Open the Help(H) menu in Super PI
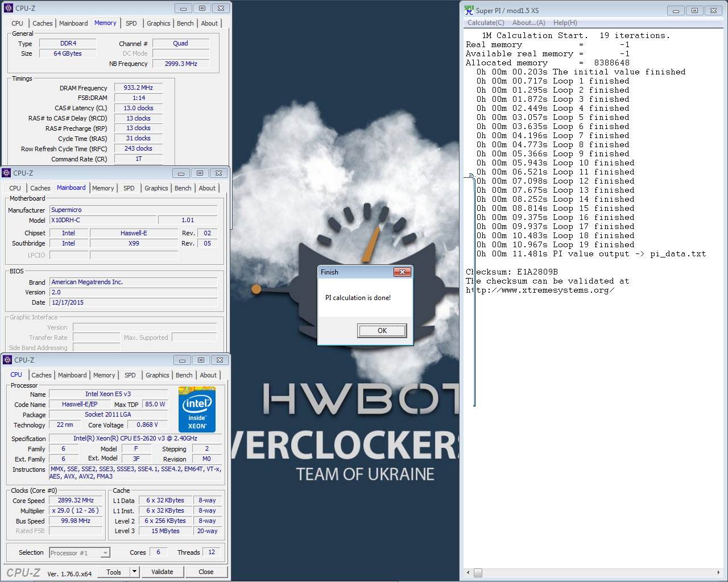 565,23
